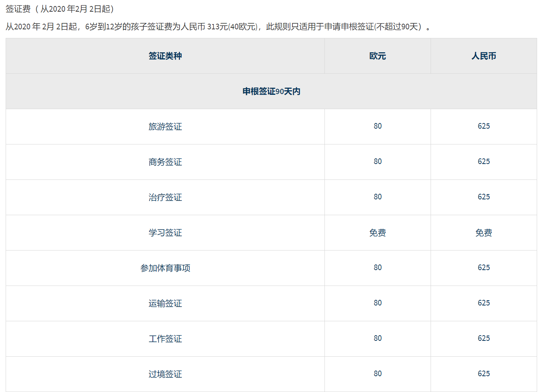Click 免费 in the 人民币 column for 学习签证

tap(484, 233)
